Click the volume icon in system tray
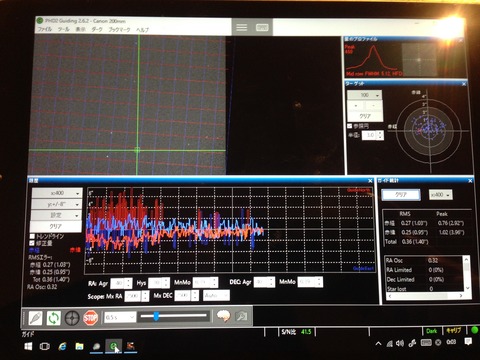The height and width of the screenshot is (360, 480). tap(400, 343)
